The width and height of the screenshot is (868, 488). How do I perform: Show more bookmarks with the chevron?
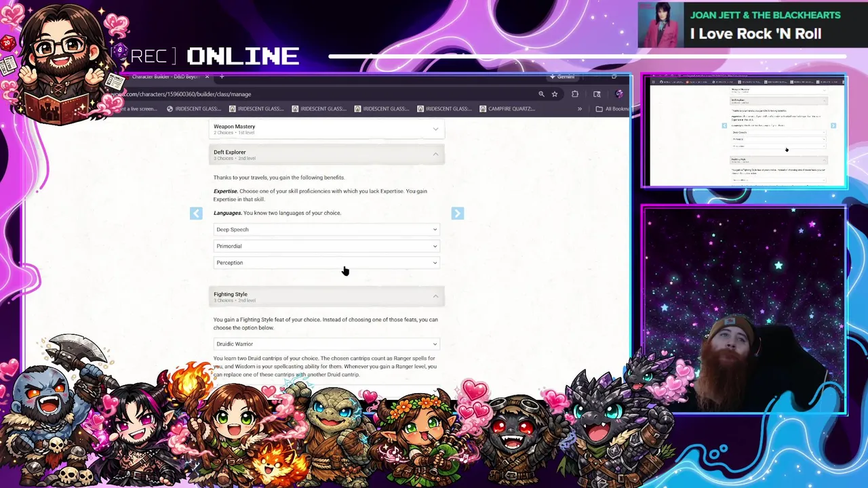580,108
